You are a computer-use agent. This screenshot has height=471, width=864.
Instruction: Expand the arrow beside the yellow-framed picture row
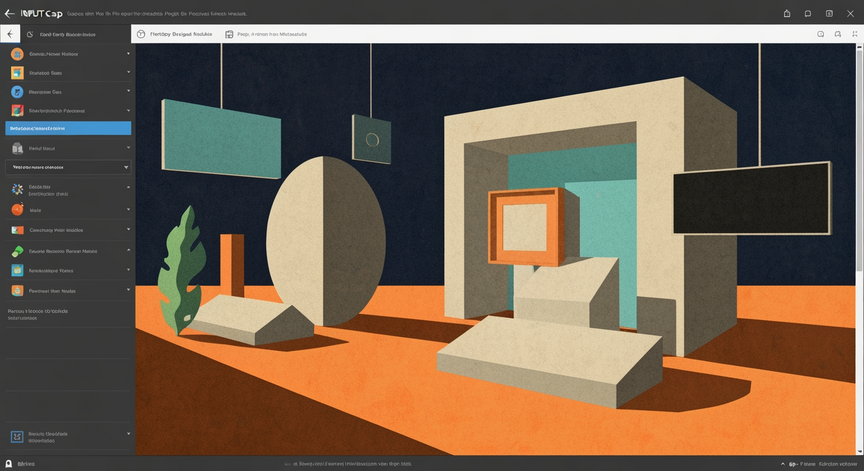point(128,72)
